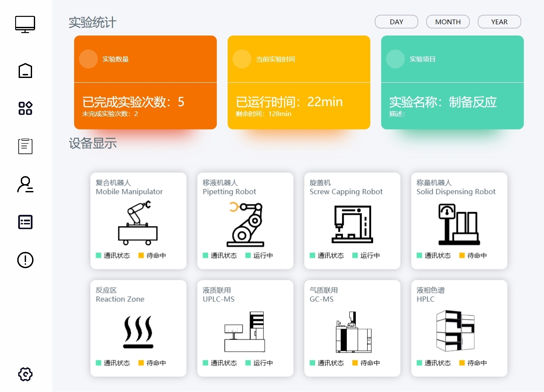
Task: Select the YEAR statistics filter
Action: 499,22
